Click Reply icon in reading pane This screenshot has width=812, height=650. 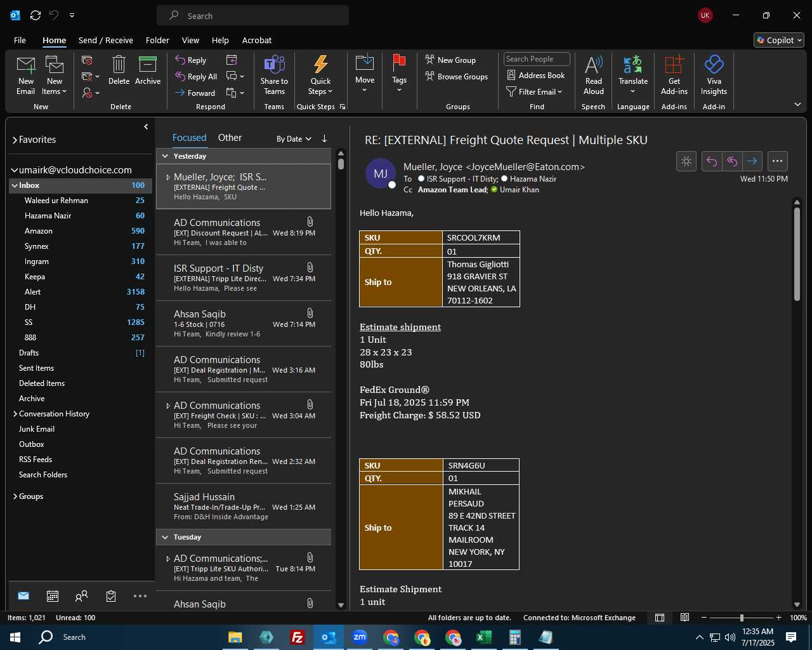(712, 161)
